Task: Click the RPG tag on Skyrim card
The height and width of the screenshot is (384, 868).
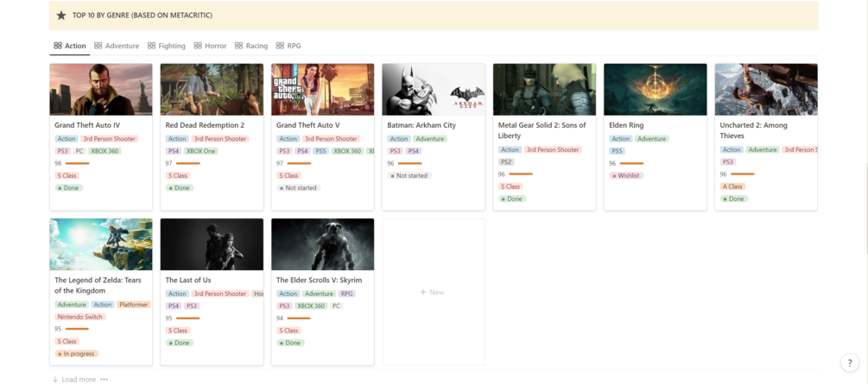Action: point(346,293)
